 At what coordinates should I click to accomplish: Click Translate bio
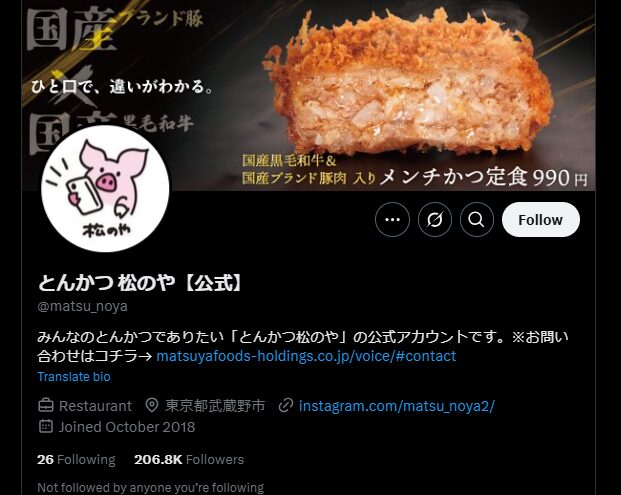click(74, 377)
